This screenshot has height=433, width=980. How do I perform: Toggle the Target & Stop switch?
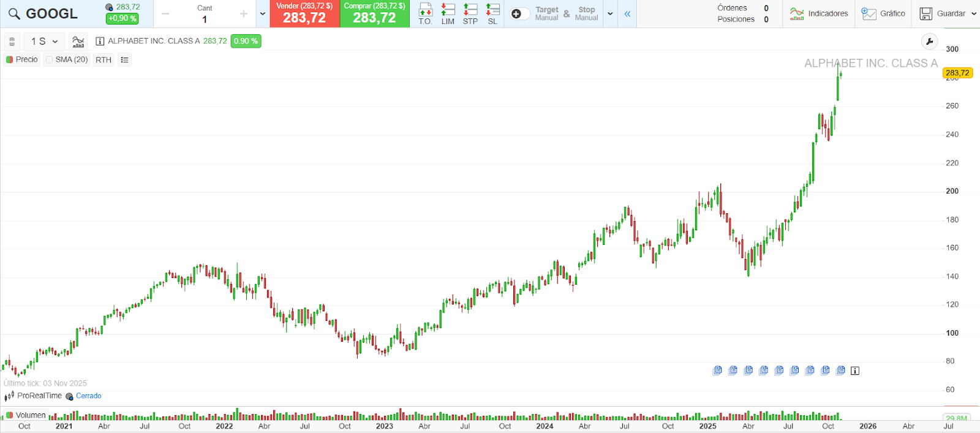[519, 14]
